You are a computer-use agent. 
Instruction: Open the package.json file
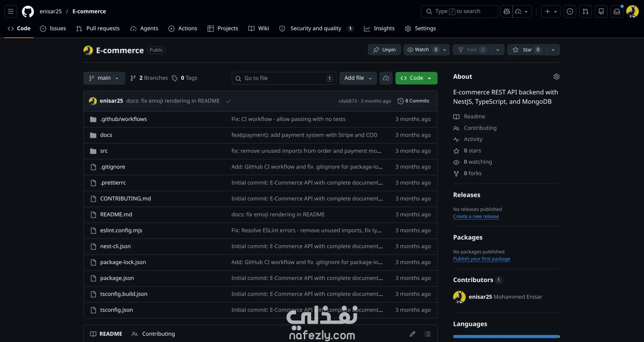[x=117, y=278]
